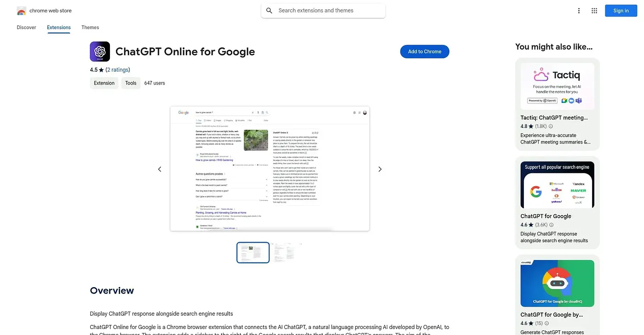Click the Sign in button

(x=621, y=11)
